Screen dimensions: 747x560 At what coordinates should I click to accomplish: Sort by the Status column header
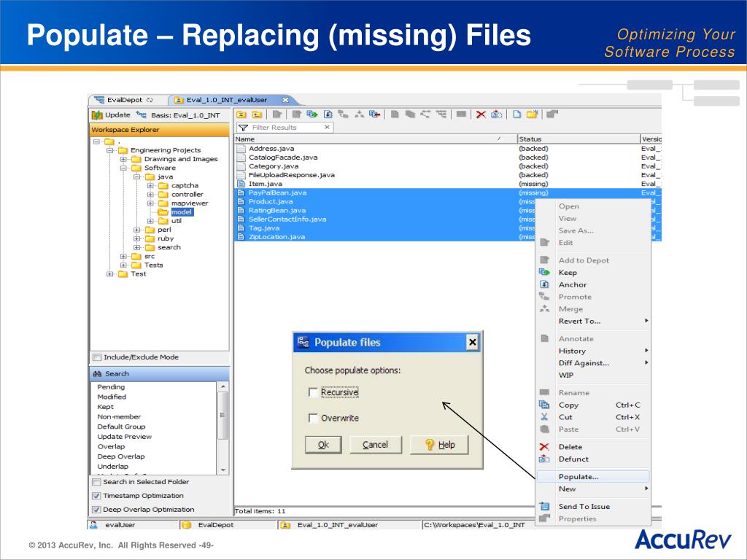(x=578, y=139)
